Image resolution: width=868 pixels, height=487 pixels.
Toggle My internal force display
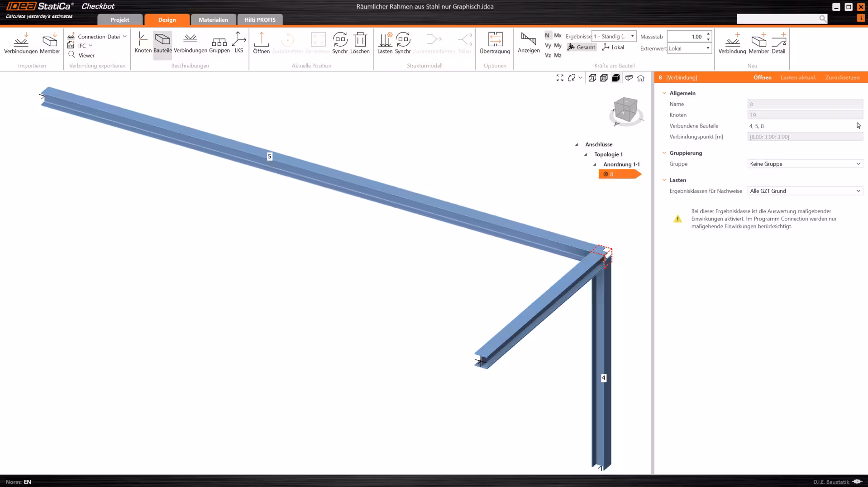(x=558, y=45)
